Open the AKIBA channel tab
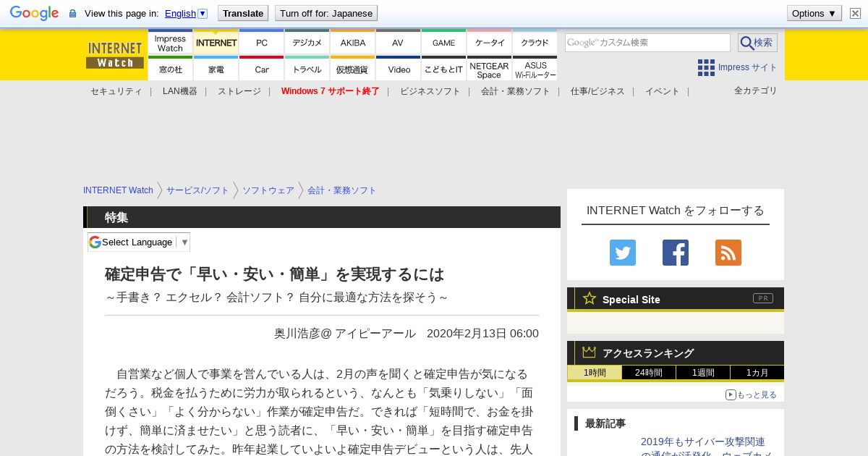Viewport: 868px width, 456px height. (353, 43)
